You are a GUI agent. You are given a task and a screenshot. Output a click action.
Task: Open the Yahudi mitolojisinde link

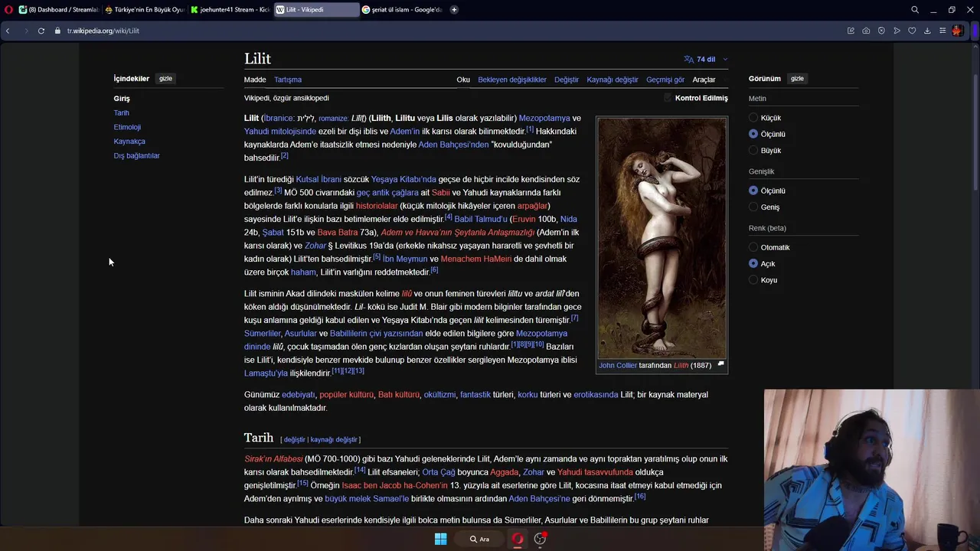click(280, 132)
